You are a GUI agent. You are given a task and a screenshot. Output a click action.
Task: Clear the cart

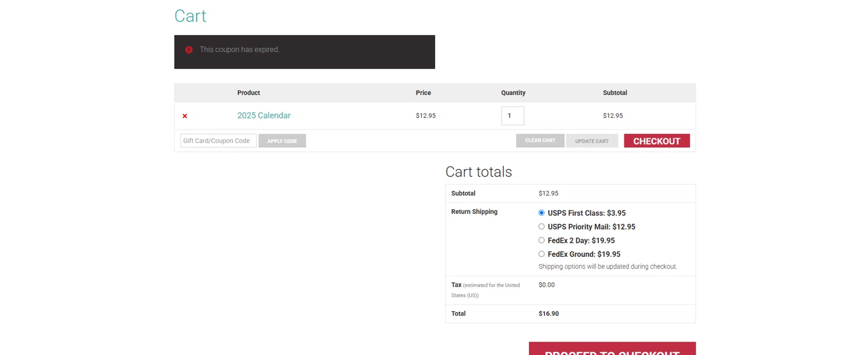click(x=540, y=140)
